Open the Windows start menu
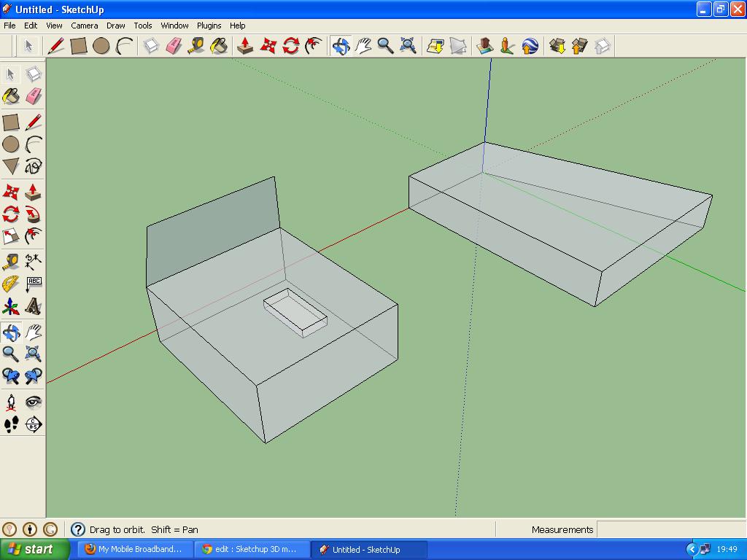Image resolution: width=747 pixels, height=560 pixels. (x=35, y=549)
